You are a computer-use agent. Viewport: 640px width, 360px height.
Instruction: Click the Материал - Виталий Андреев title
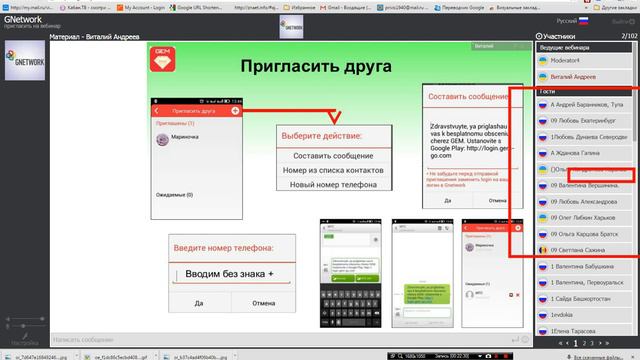click(x=94, y=37)
